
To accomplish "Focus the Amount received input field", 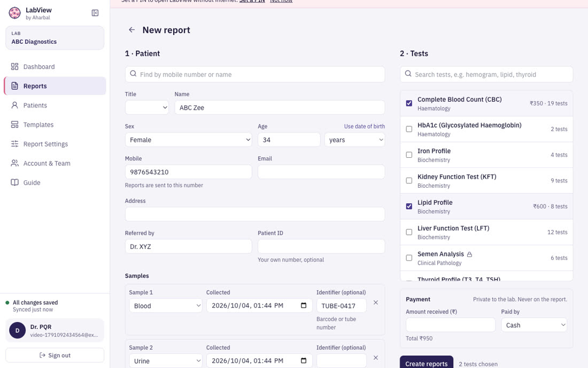I will [x=451, y=325].
